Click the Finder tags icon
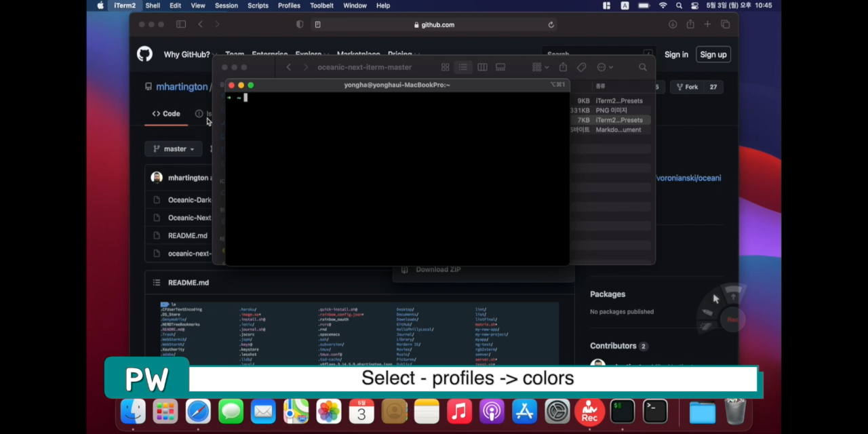 (581, 67)
